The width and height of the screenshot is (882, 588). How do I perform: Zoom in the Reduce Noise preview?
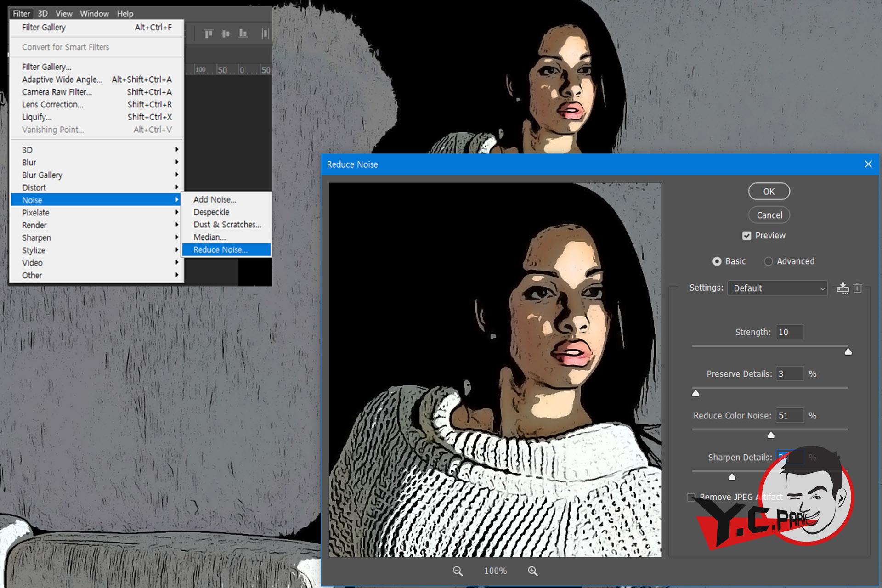[533, 571]
